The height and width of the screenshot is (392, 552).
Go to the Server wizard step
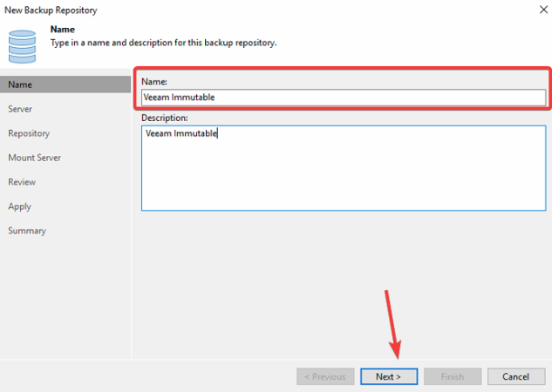[x=21, y=109]
